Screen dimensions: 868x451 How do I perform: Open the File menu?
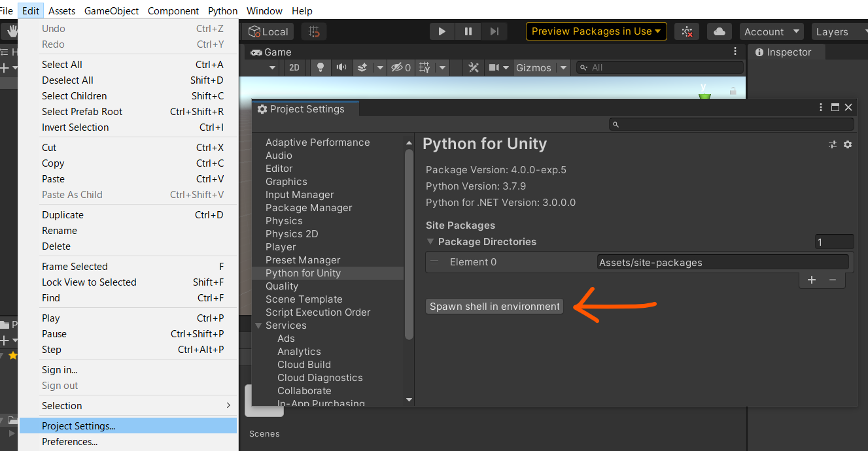coord(6,10)
